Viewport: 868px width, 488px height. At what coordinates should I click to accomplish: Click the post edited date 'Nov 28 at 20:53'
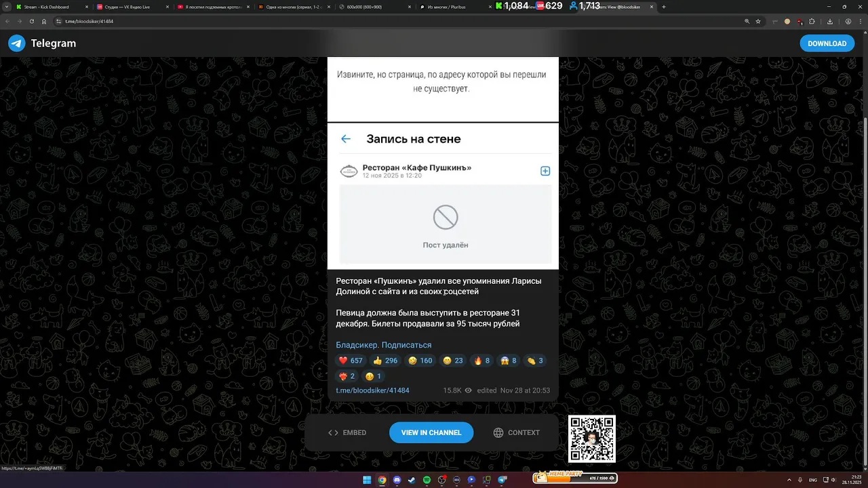(x=525, y=390)
